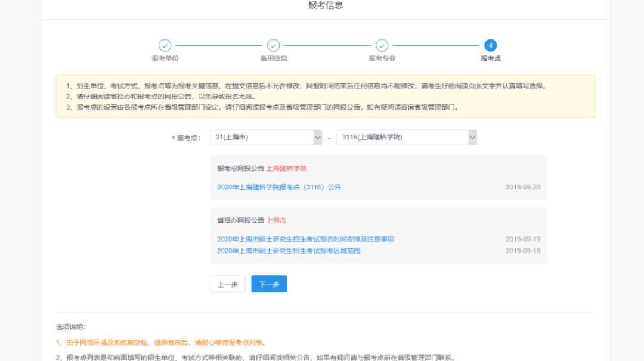Screen dimensions: 644x361
Task: Proceed with the 下一步 button
Action: click(269, 284)
